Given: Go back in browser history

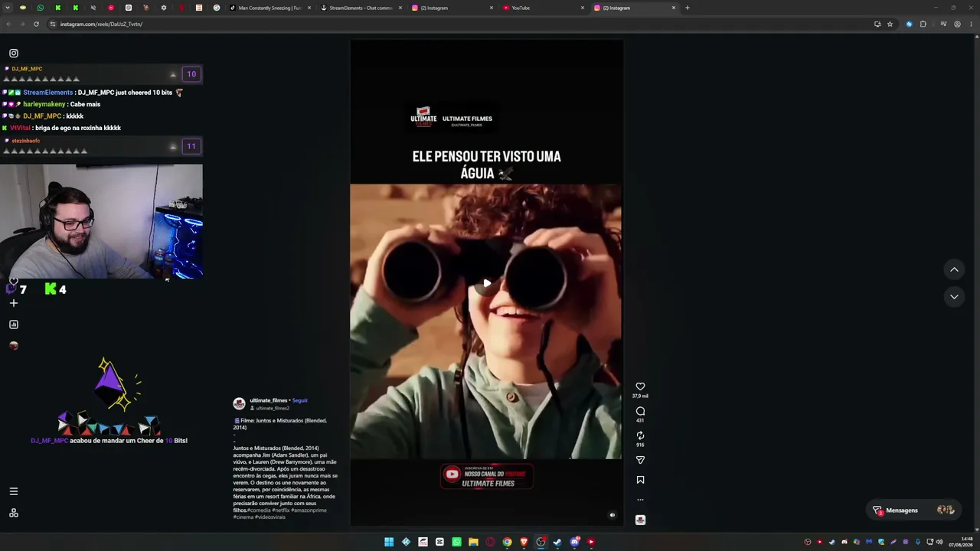Looking at the screenshot, I should (8, 24).
